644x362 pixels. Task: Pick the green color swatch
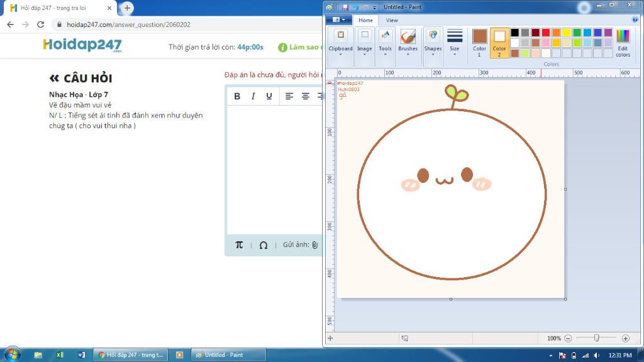coord(577,33)
